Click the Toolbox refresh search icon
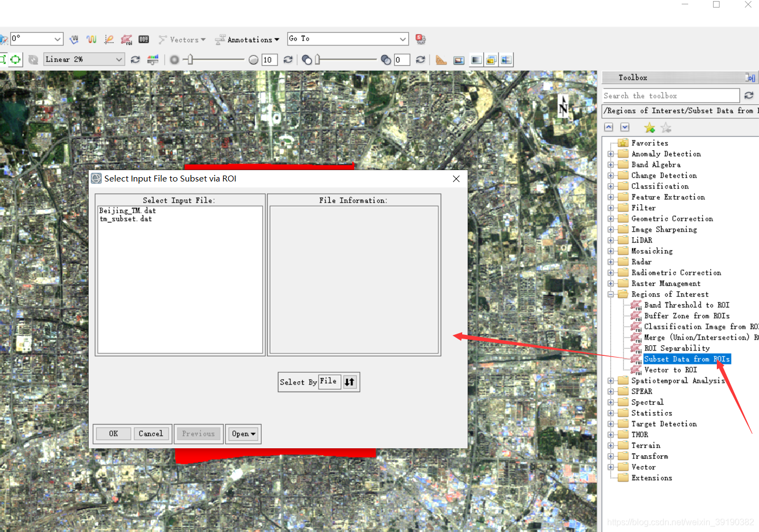The width and height of the screenshot is (759, 532). tap(749, 96)
